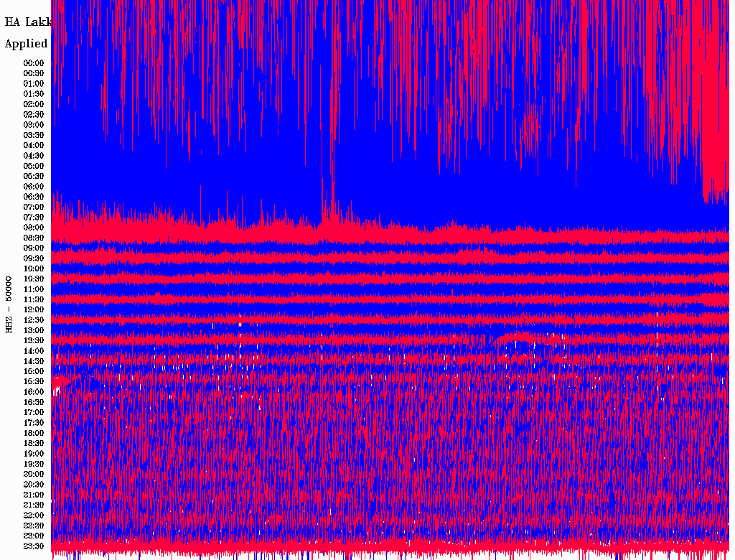The width and height of the screenshot is (735, 560).
Task: Select the 04:30 time marker
Action: point(34,155)
